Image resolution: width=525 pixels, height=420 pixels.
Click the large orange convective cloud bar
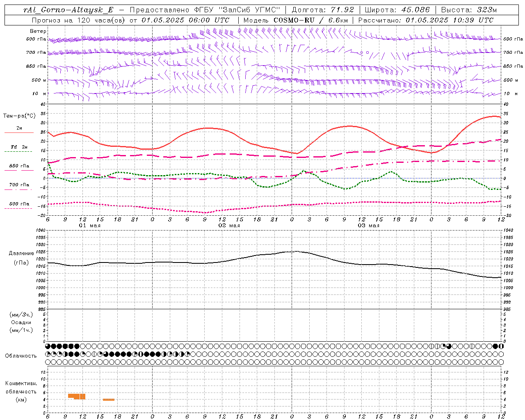point(77,396)
